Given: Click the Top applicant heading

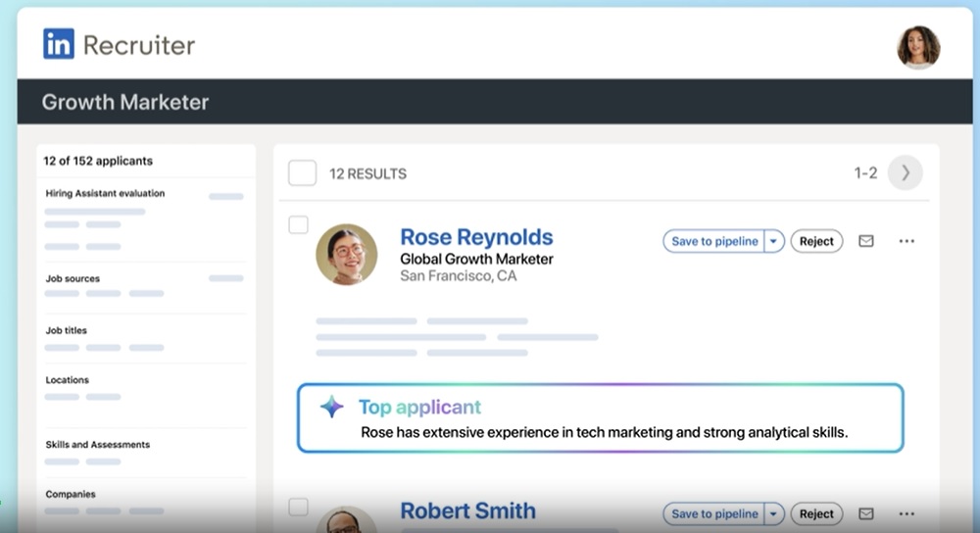Looking at the screenshot, I should pos(419,407).
